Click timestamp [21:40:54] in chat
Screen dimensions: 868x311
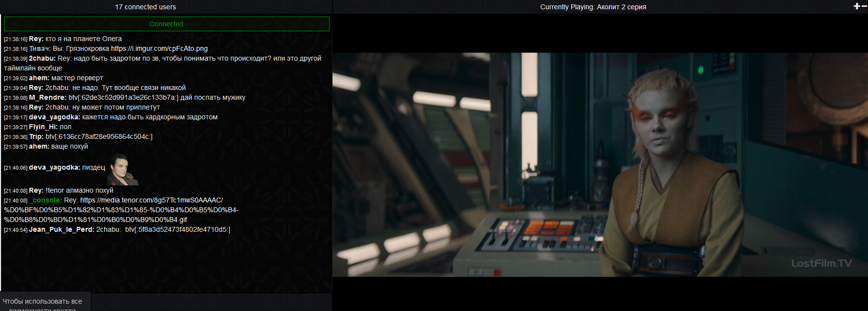click(16, 230)
